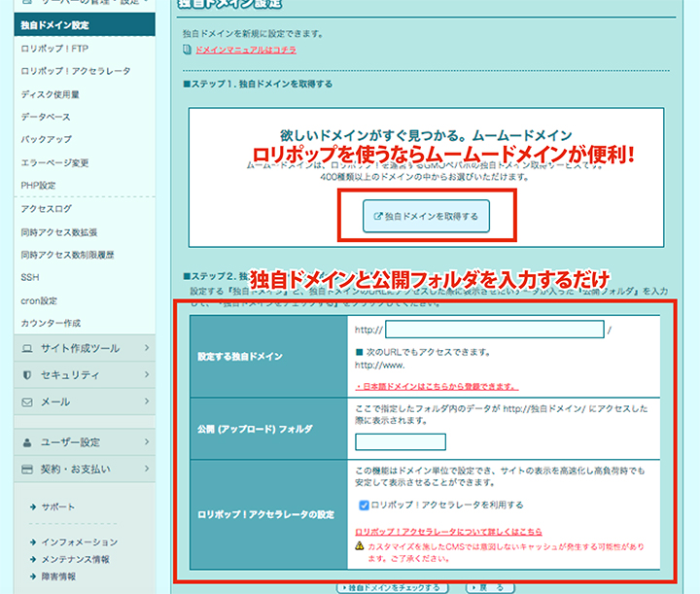Select 同時アクセス数拡張 entry
700x594 pixels.
59,232
